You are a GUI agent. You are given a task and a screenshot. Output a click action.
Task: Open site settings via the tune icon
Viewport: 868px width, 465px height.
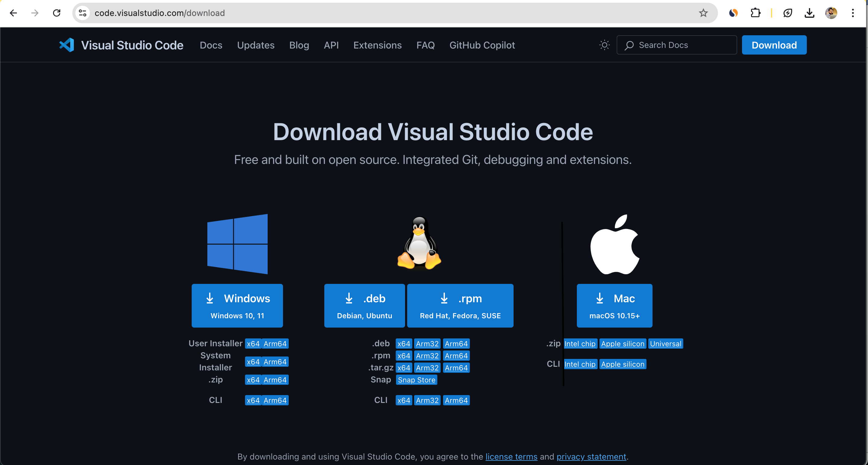(x=82, y=13)
